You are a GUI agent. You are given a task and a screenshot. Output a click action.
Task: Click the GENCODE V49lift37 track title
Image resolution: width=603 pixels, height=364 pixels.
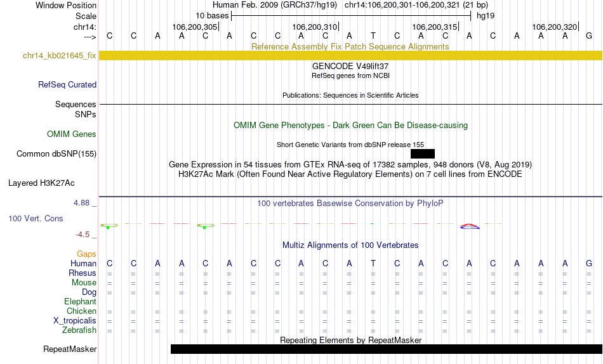(x=350, y=66)
